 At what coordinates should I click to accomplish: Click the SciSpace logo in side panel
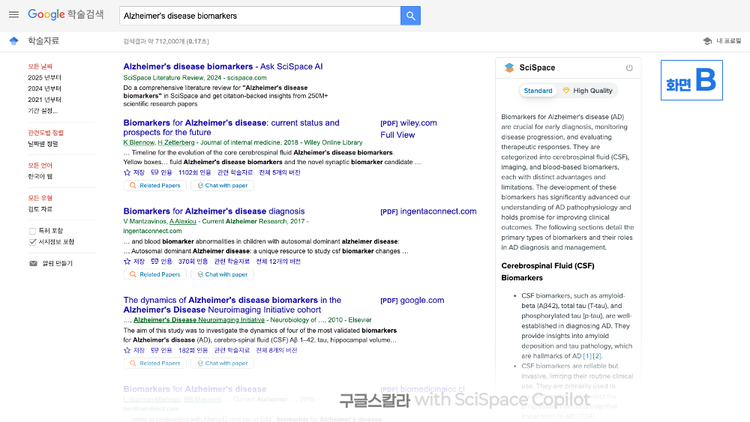(509, 67)
